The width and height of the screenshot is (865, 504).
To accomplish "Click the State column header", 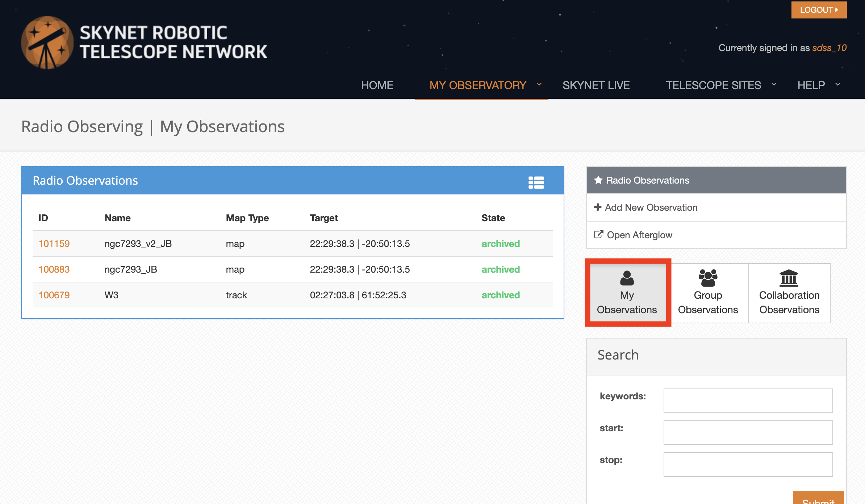I will click(493, 218).
